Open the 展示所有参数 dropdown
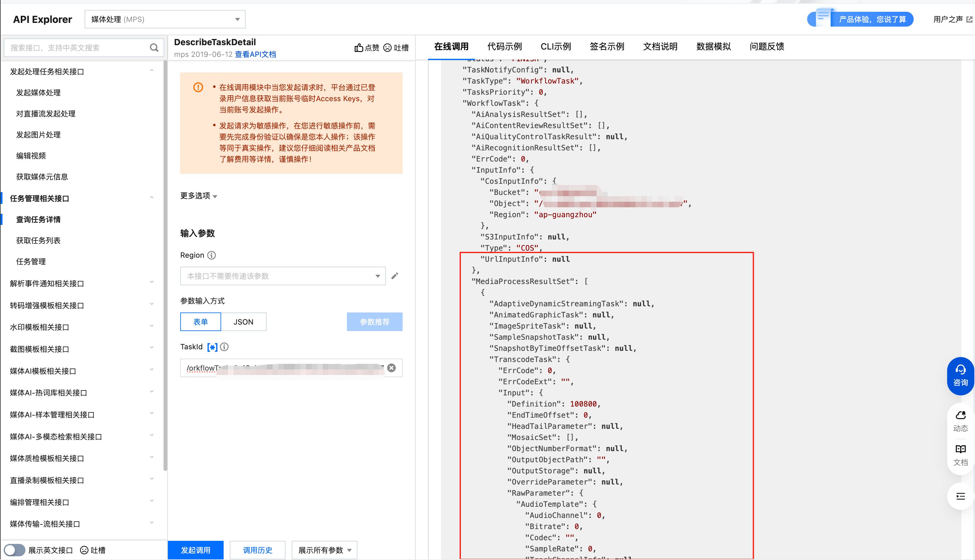Screen dimensions: 975x560 325,550
